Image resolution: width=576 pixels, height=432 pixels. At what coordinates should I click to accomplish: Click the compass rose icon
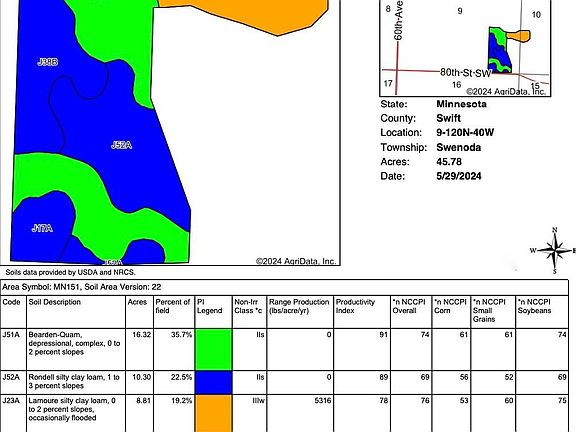553,251
